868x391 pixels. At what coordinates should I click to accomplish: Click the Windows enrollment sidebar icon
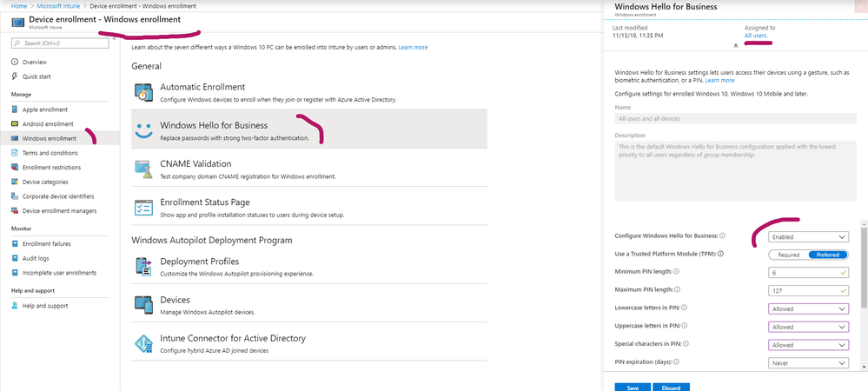15,138
